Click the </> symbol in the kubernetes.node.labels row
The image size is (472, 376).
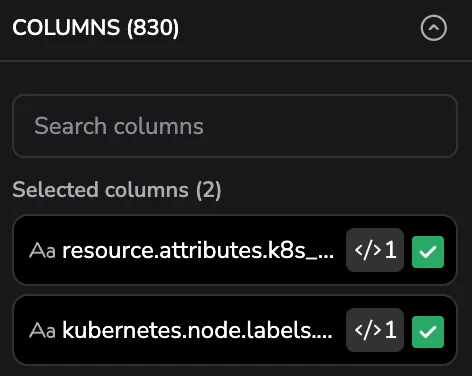click(368, 330)
